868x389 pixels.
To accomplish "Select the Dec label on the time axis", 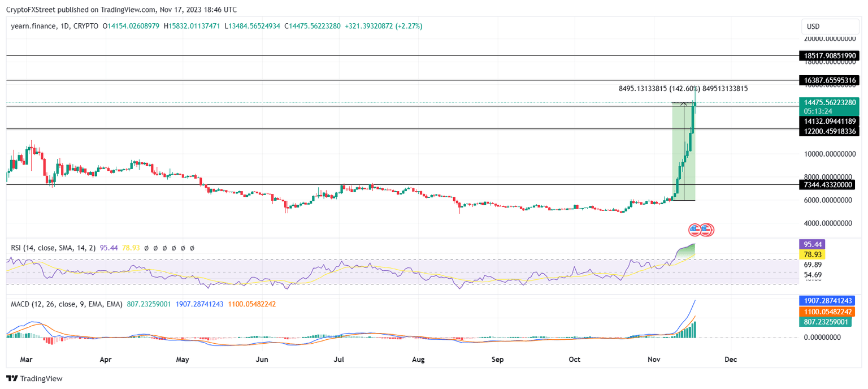I will (731, 359).
